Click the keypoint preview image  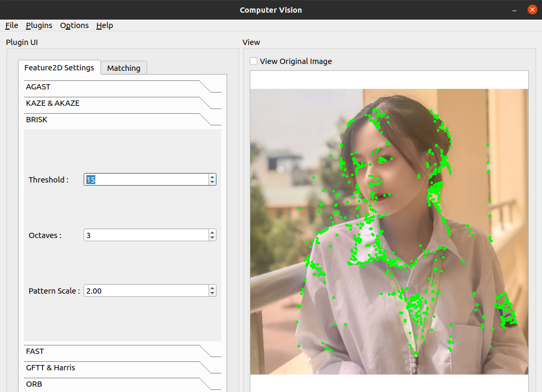[x=389, y=231]
